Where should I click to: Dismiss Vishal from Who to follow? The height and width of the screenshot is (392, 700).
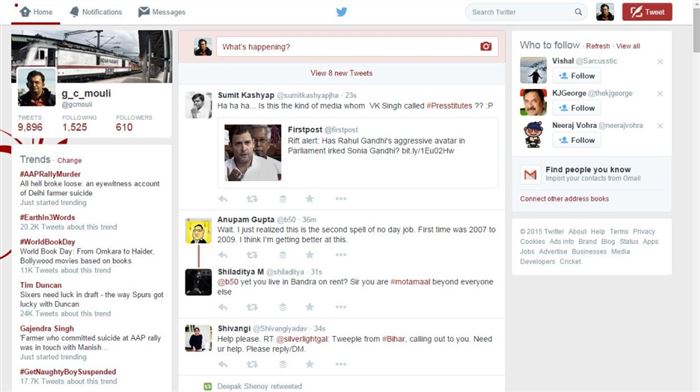click(x=660, y=61)
